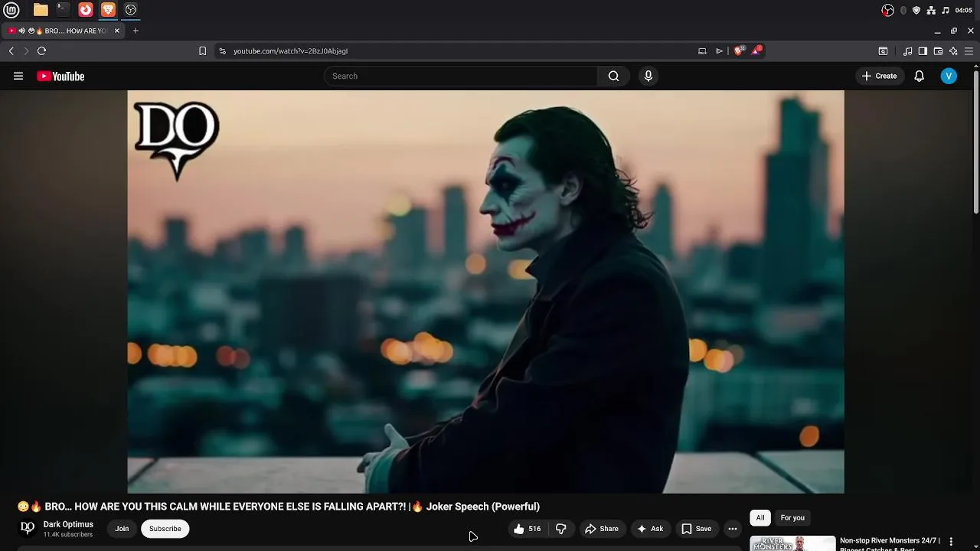Screen dimensions: 980x551
Task: Open the Create button
Action: point(879,76)
